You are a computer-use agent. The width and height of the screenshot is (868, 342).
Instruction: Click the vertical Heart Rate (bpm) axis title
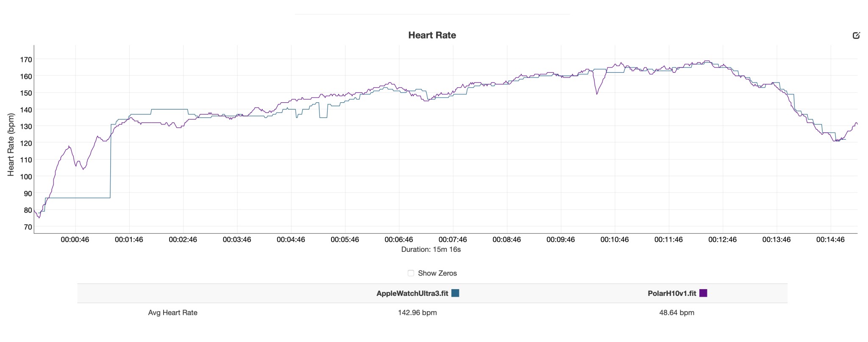[11, 144]
